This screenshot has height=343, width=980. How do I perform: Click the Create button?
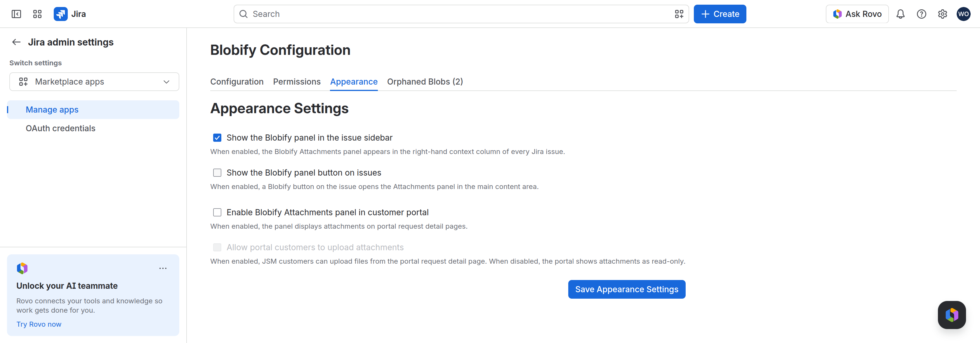click(x=720, y=14)
